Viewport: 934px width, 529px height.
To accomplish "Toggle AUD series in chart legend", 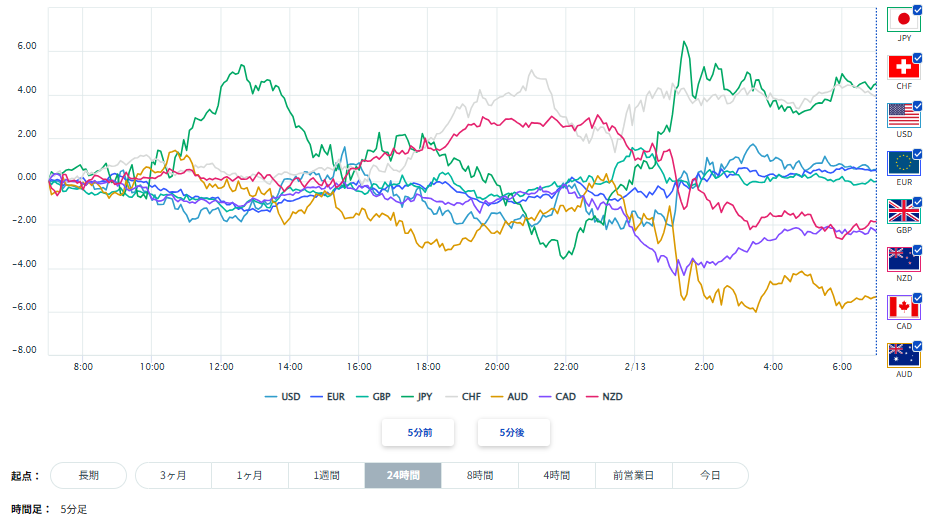I will pyautogui.click(x=509, y=397).
